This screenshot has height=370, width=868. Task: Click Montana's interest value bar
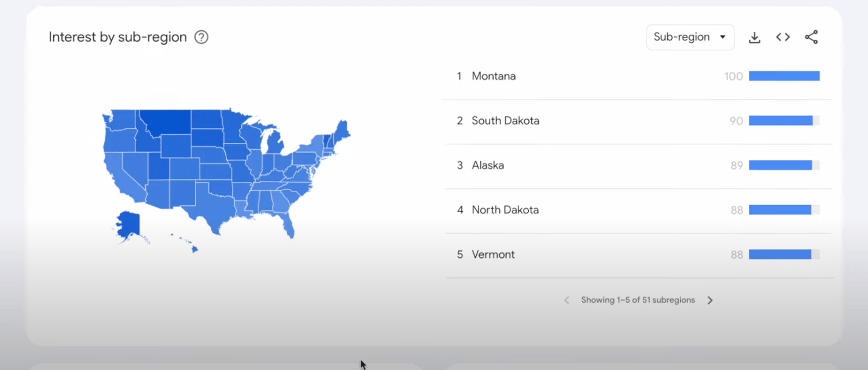784,76
